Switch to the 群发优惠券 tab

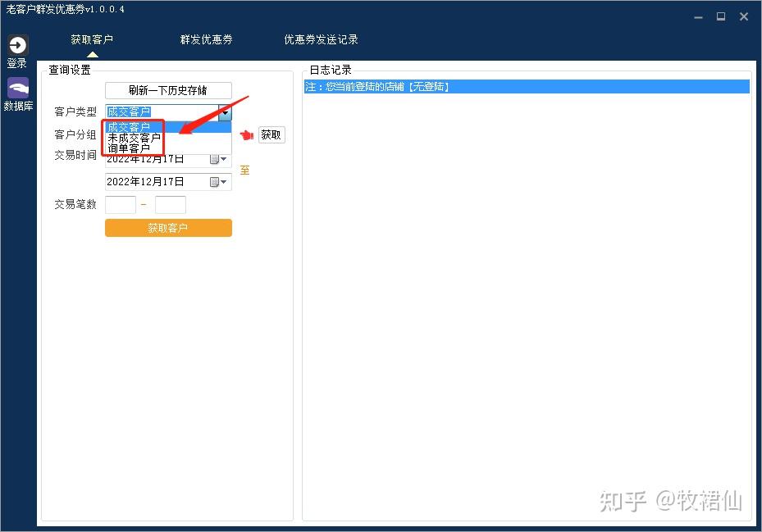pyautogui.click(x=206, y=39)
